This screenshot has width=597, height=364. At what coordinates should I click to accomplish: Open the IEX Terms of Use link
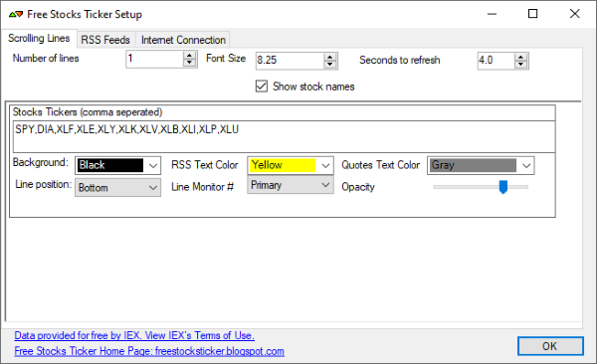pos(134,335)
